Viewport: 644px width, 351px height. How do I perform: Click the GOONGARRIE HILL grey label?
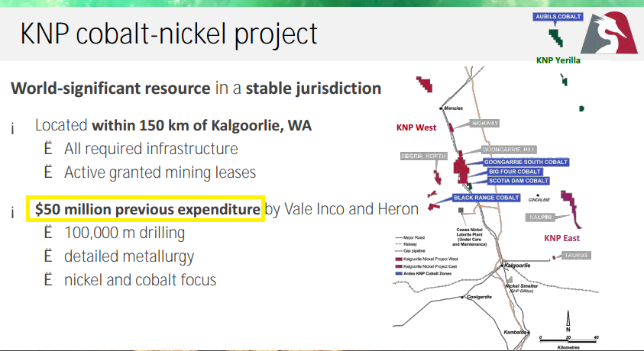click(x=509, y=150)
